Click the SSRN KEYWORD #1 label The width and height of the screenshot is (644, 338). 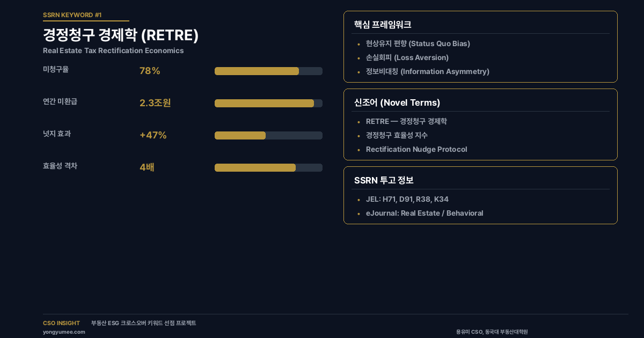pos(72,15)
